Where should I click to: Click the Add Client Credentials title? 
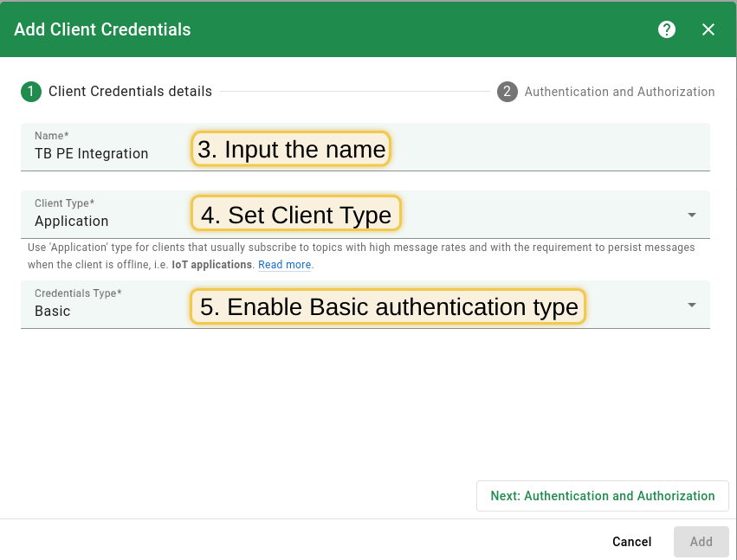[x=101, y=29]
